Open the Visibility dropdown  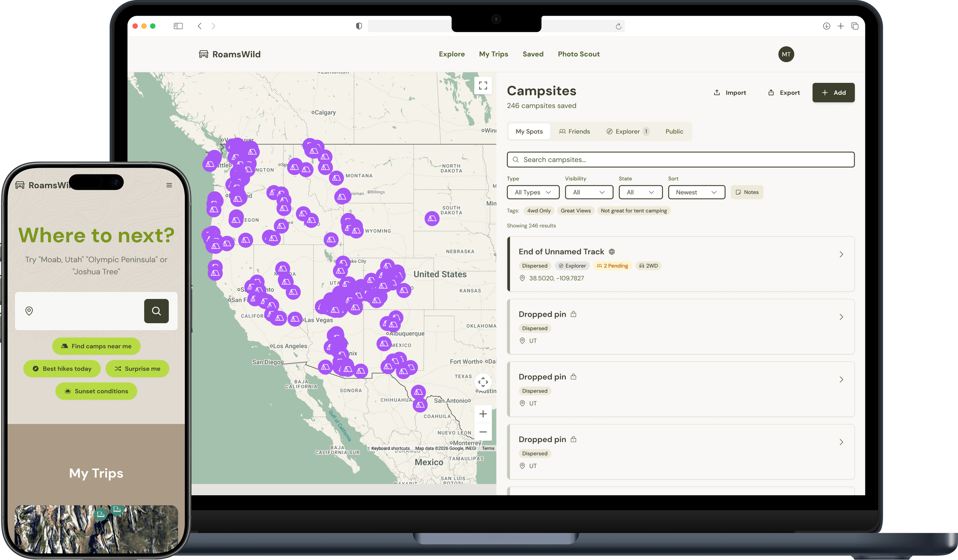coord(589,192)
